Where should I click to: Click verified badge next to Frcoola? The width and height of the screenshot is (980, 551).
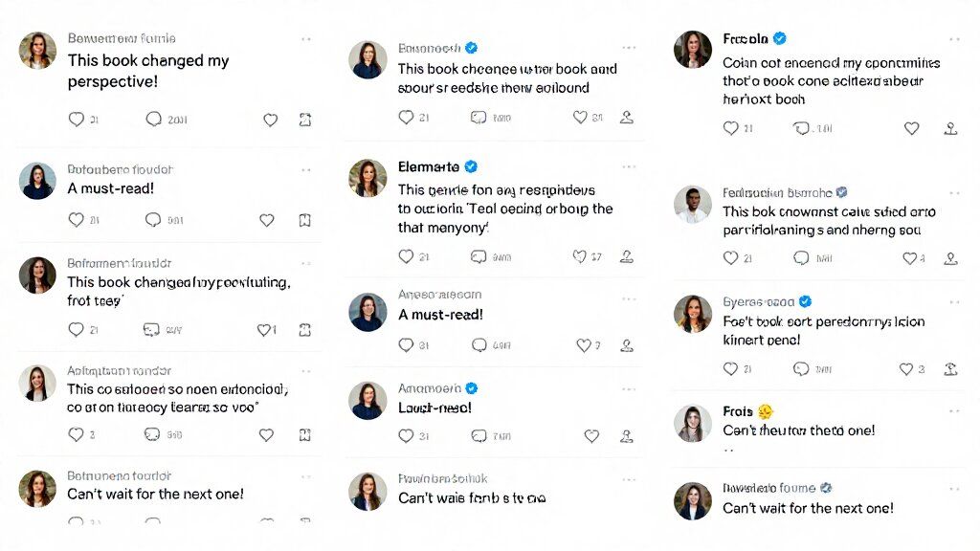779,38
